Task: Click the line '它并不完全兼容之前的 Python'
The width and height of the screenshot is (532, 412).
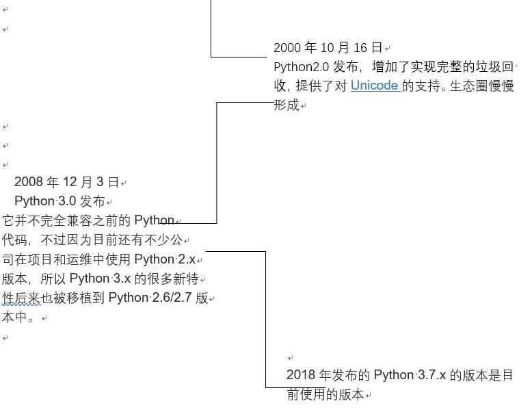Action: point(88,220)
